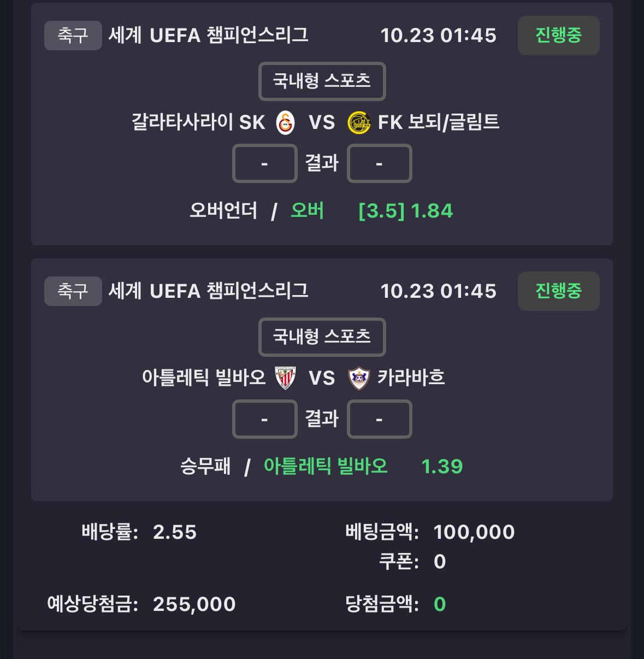Image resolution: width=644 pixels, height=659 pixels.
Task: Tap the 축구 badge on the Galatasaray match
Action: [x=73, y=36]
